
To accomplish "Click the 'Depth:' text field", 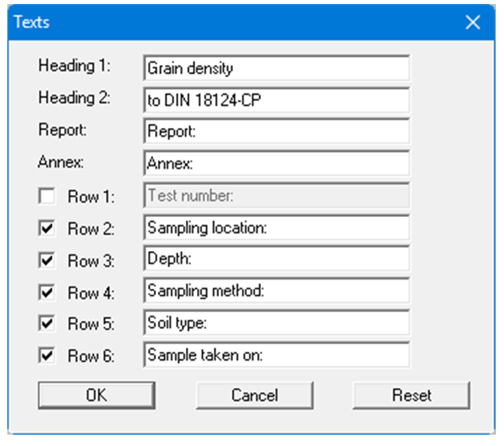I will (276, 260).
